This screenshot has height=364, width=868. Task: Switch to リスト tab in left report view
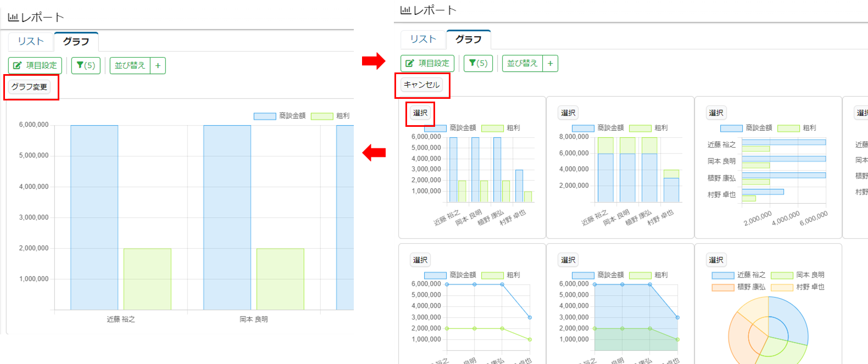pyautogui.click(x=31, y=41)
